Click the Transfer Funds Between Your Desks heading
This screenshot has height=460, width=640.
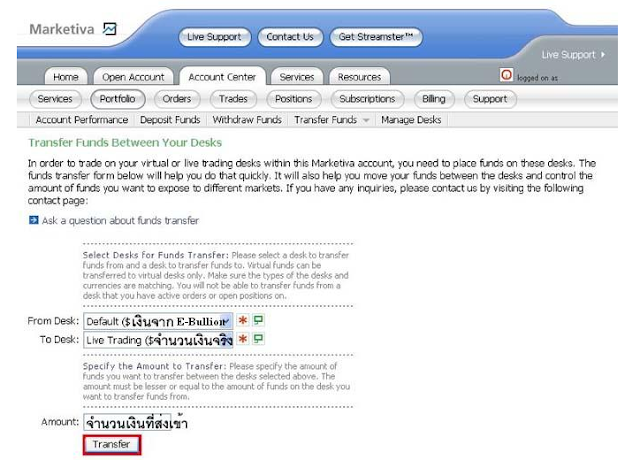point(125,142)
